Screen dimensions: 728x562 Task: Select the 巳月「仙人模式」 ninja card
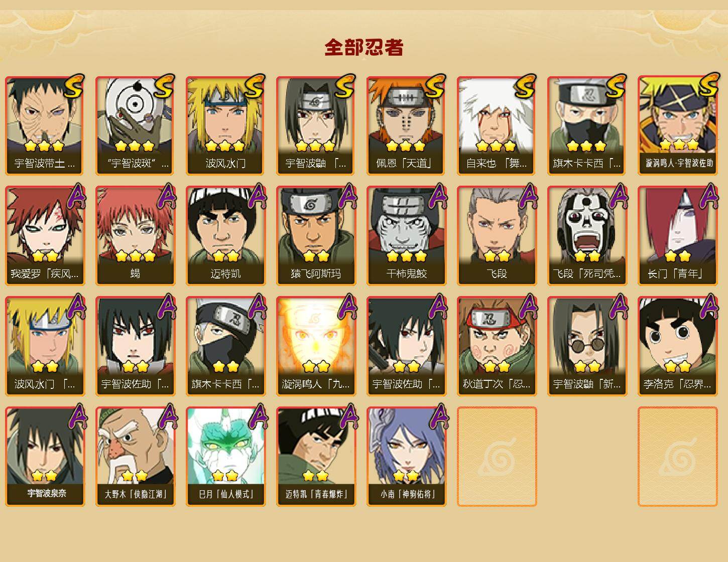[226, 456]
